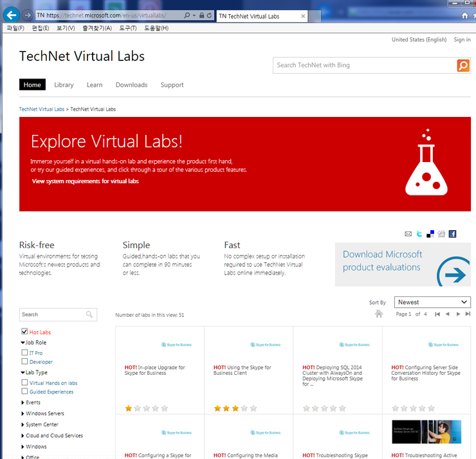Open the 도구(T) menu
Viewport: 476px width, 459px height.
[x=128, y=28]
